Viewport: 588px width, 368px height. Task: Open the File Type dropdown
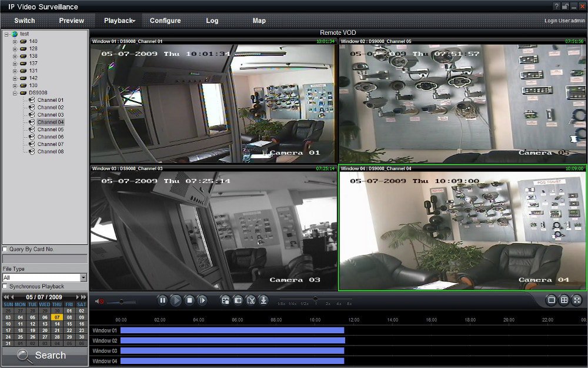click(83, 277)
